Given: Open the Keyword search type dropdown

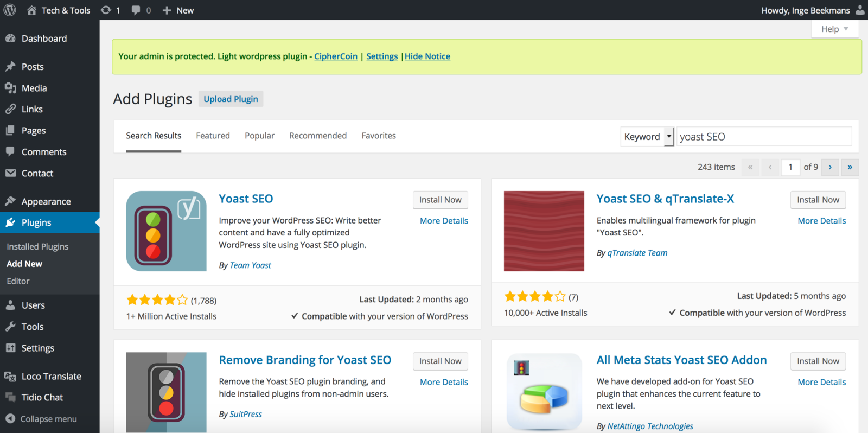Looking at the screenshot, I should 647,137.
